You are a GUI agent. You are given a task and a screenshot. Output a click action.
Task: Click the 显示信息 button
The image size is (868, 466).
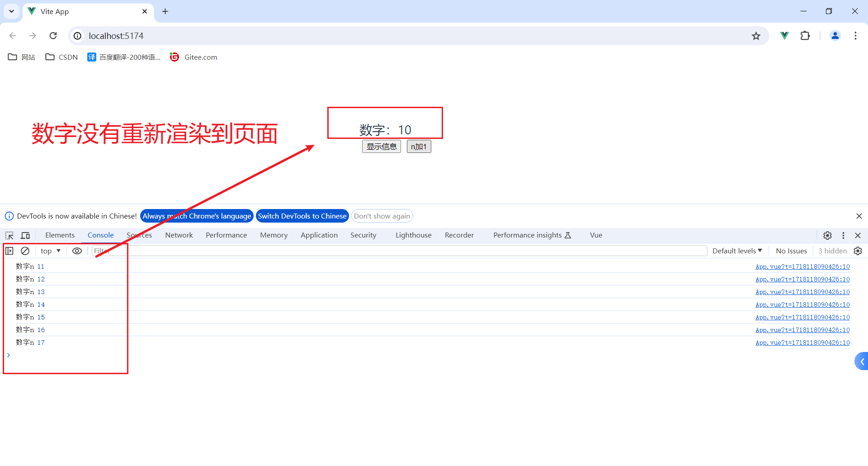tap(381, 147)
